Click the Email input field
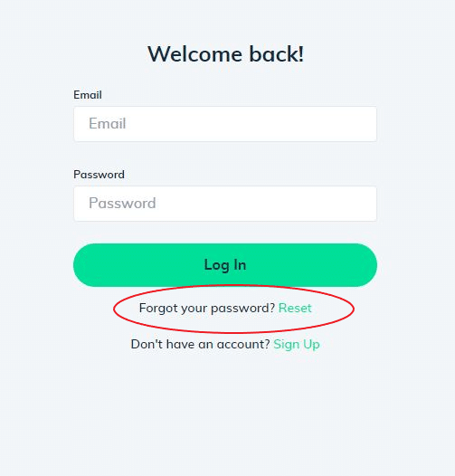455x476 pixels. (x=225, y=124)
